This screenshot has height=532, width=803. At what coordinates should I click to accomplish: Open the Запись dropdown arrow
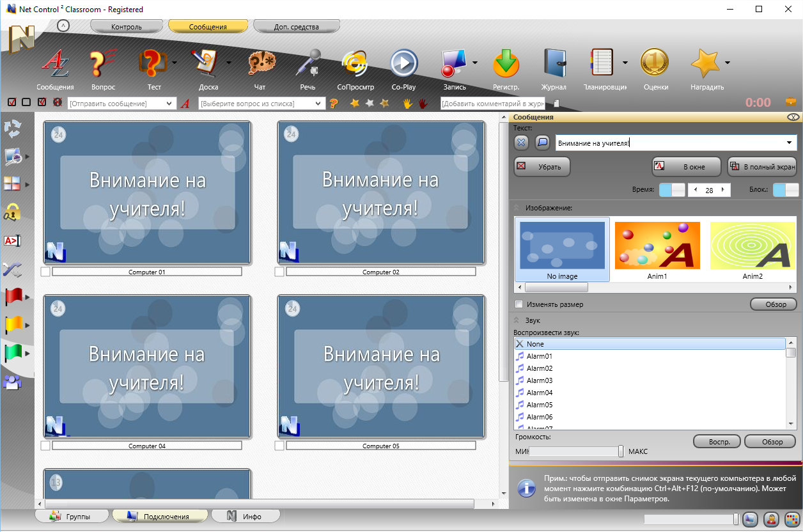click(475, 63)
